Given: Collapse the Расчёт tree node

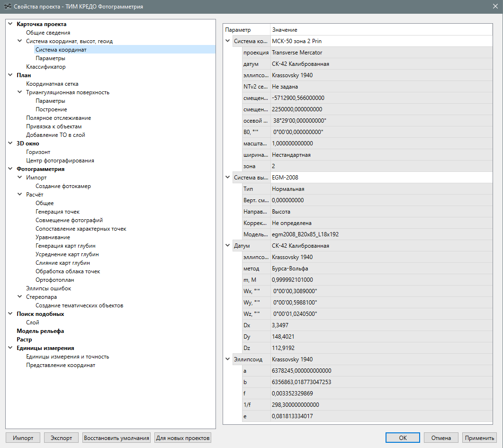Looking at the screenshot, I should coord(19,194).
